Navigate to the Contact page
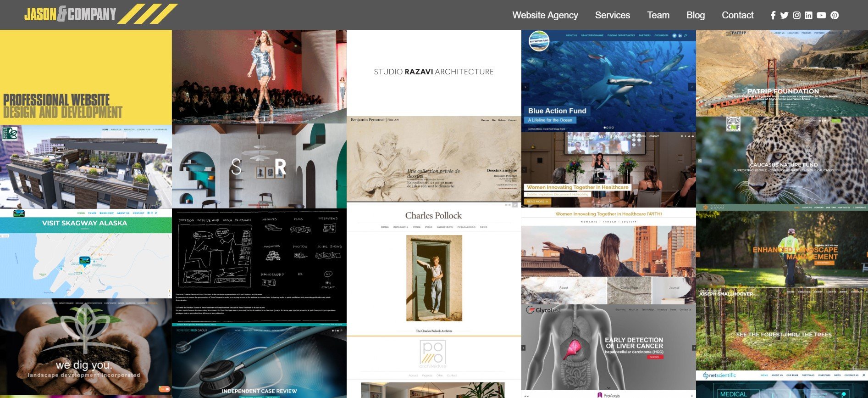Screen dimensions: 868x398 tap(737, 15)
